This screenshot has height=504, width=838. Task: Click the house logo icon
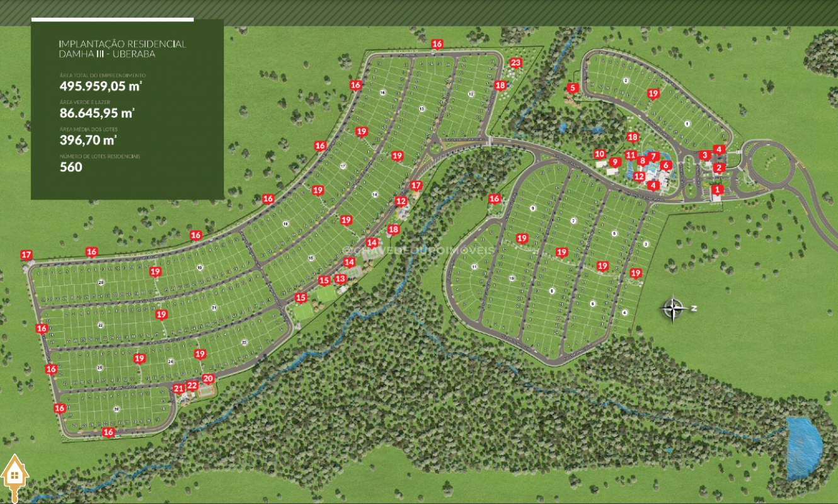point(13,476)
